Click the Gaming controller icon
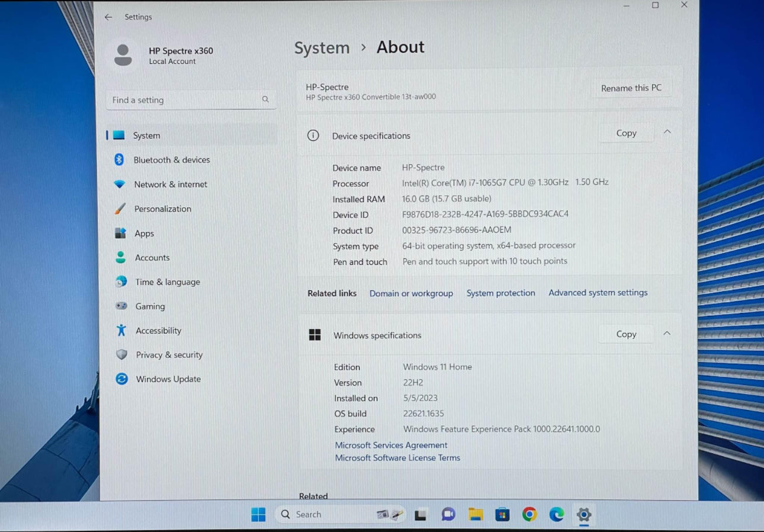The image size is (764, 532). click(121, 306)
